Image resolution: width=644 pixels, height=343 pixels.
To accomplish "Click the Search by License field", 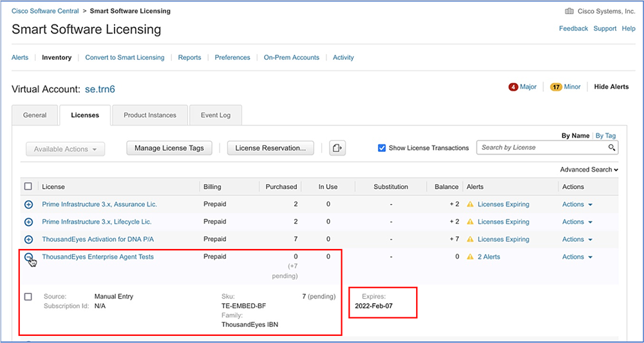I will point(541,148).
